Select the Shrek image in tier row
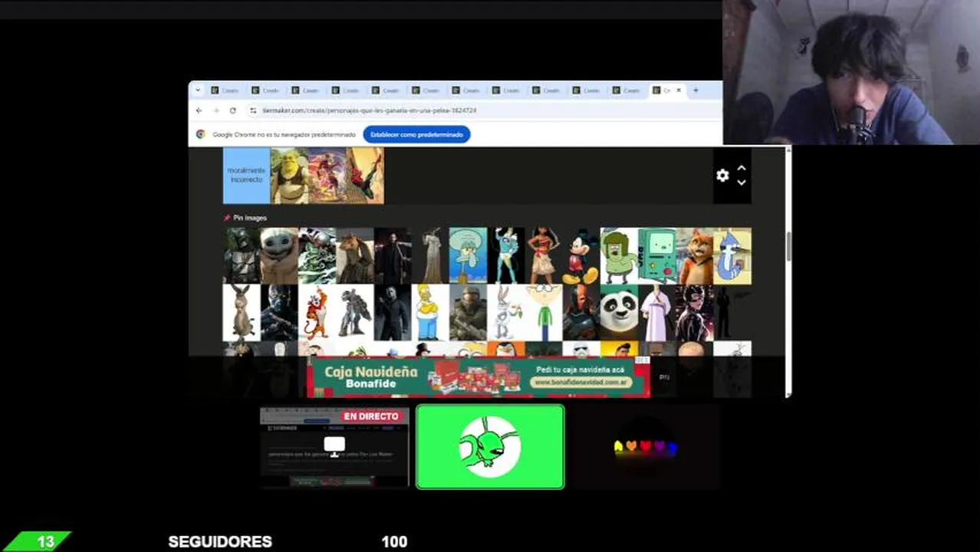Viewport: 980px width, 552px height. 289,176
